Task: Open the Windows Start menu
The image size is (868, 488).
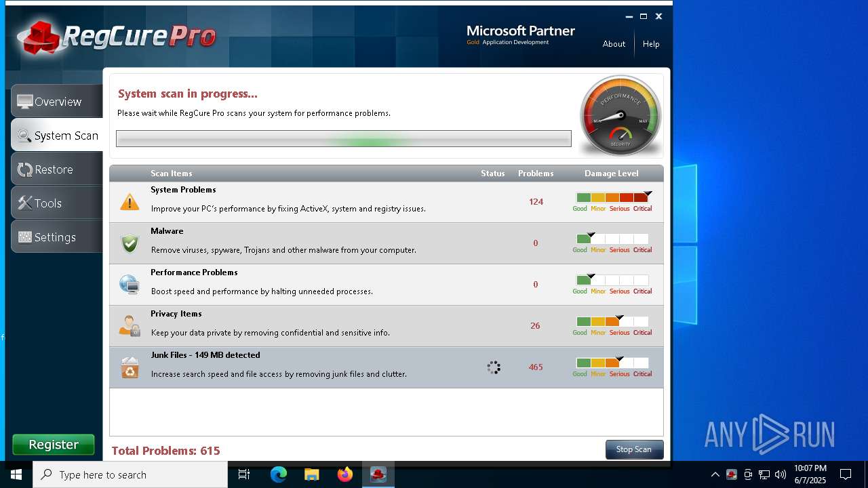Action: 16,474
